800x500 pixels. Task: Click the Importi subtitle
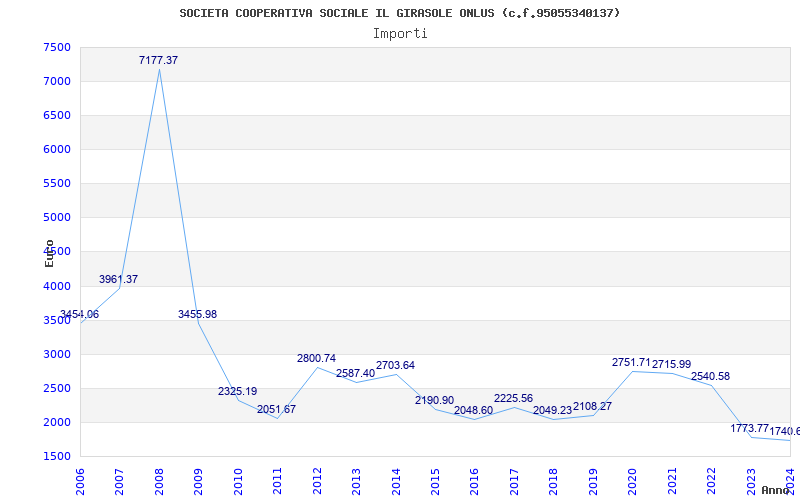click(x=400, y=34)
